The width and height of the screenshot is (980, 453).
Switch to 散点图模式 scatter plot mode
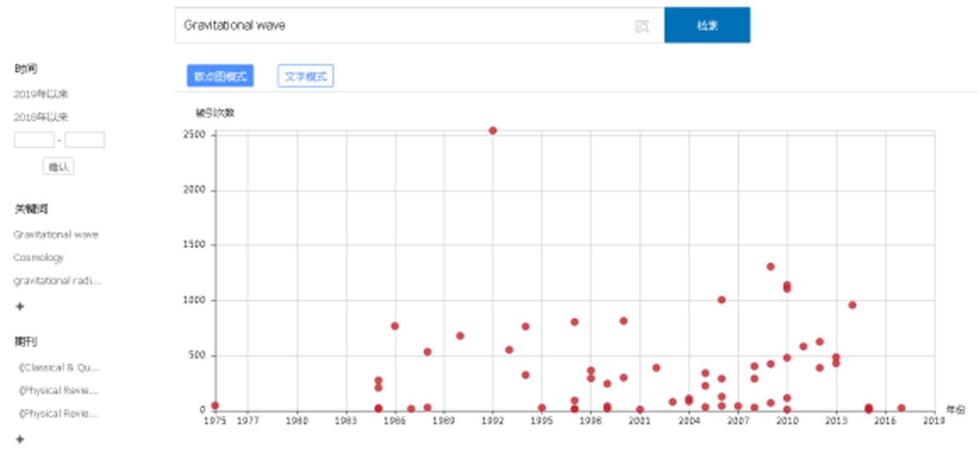coord(220,76)
